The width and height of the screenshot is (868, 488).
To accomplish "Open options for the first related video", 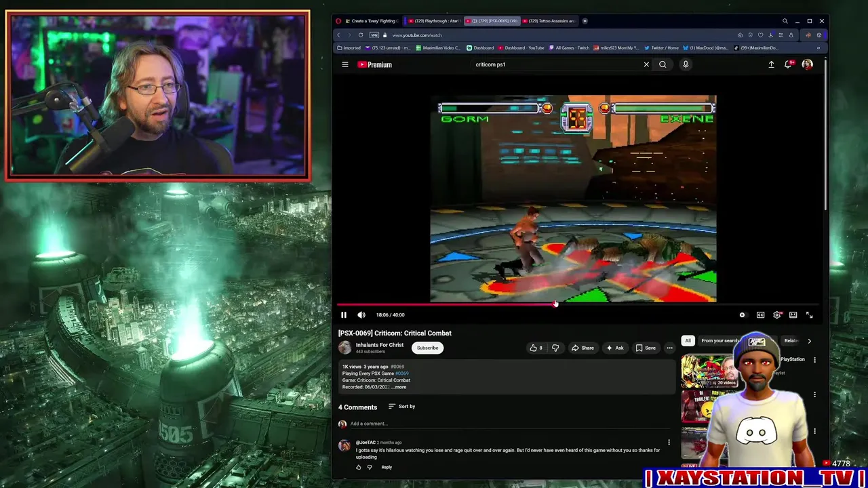I will click(x=815, y=360).
